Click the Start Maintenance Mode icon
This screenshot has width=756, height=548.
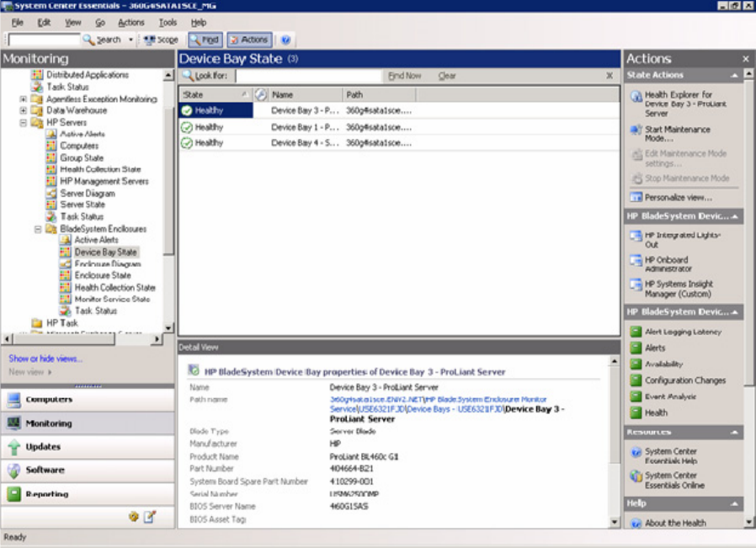click(636, 130)
